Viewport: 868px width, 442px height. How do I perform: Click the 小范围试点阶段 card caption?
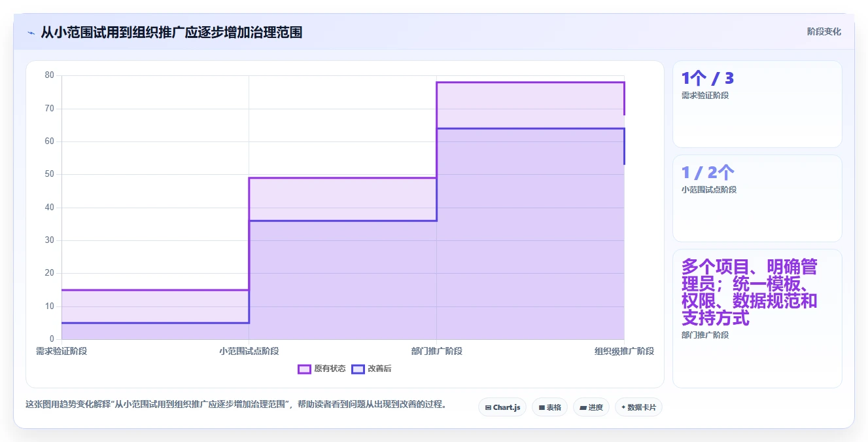tap(709, 190)
